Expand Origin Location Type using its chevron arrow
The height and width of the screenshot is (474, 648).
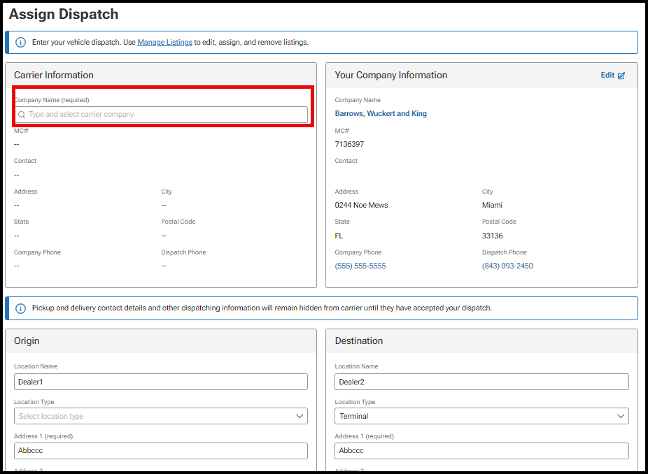pos(300,416)
